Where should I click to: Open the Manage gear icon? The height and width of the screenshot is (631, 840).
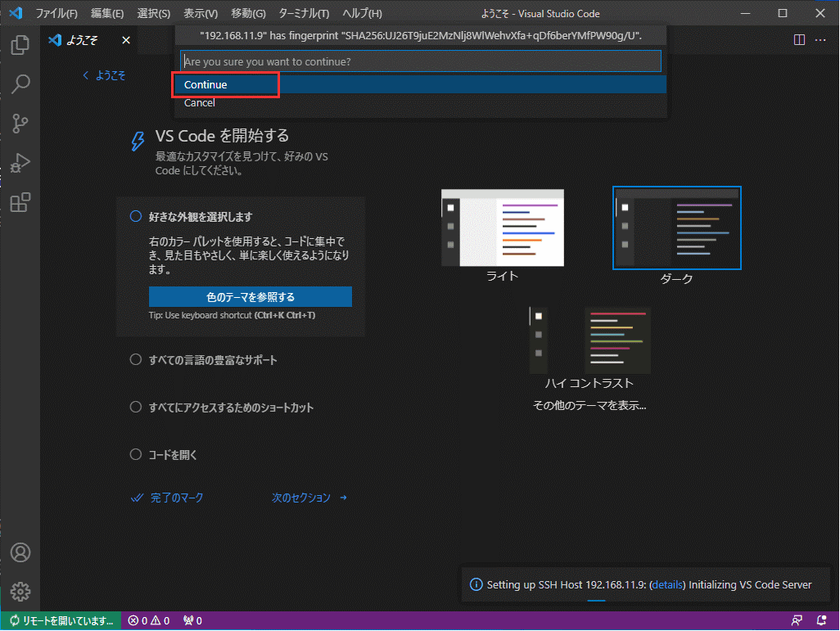20,592
